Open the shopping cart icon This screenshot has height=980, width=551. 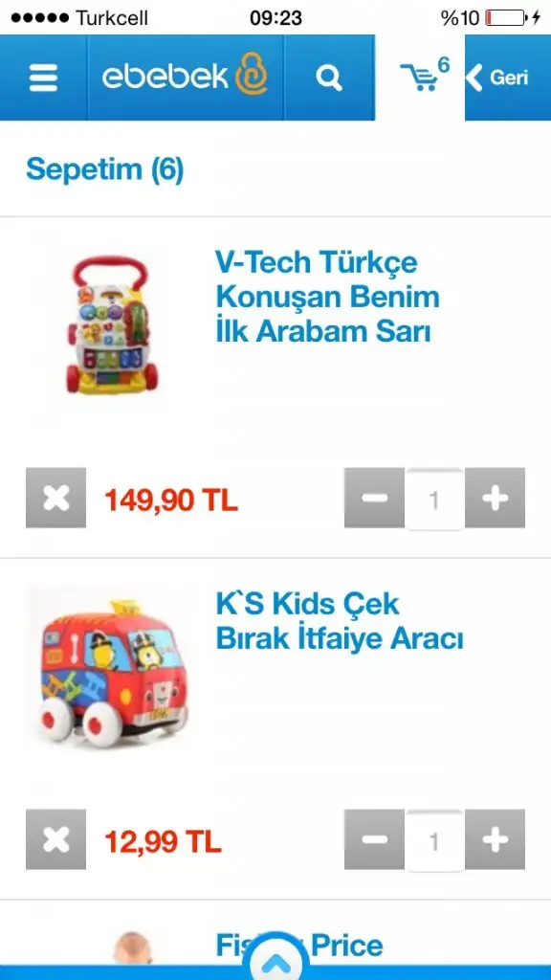click(419, 77)
